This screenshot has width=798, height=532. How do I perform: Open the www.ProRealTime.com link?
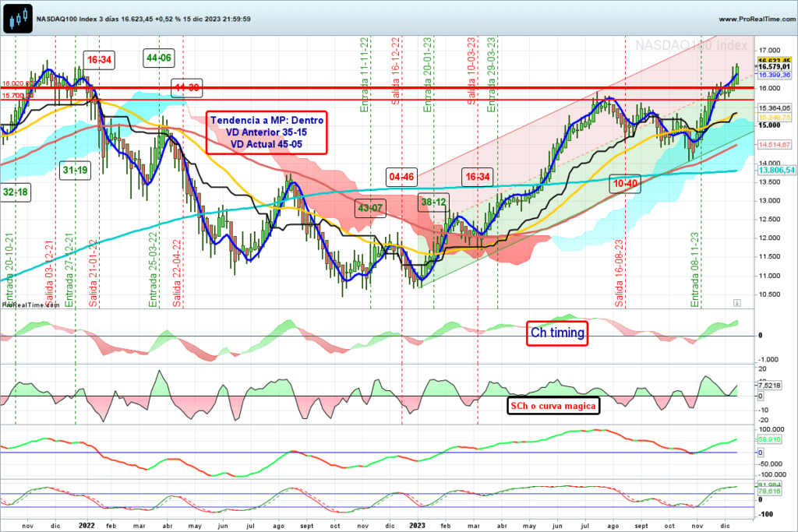(x=757, y=19)
